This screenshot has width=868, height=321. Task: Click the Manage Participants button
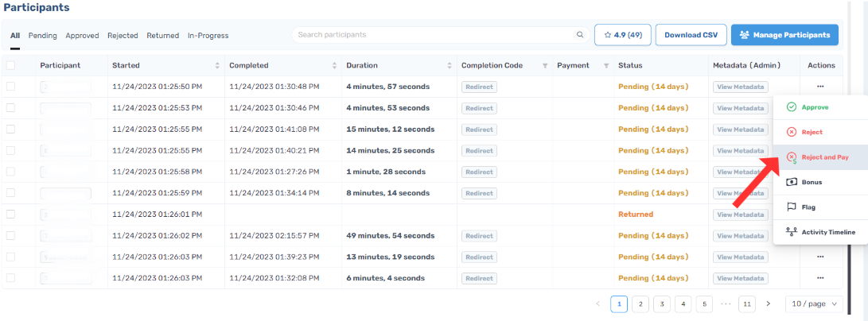[x=785, y=35]
